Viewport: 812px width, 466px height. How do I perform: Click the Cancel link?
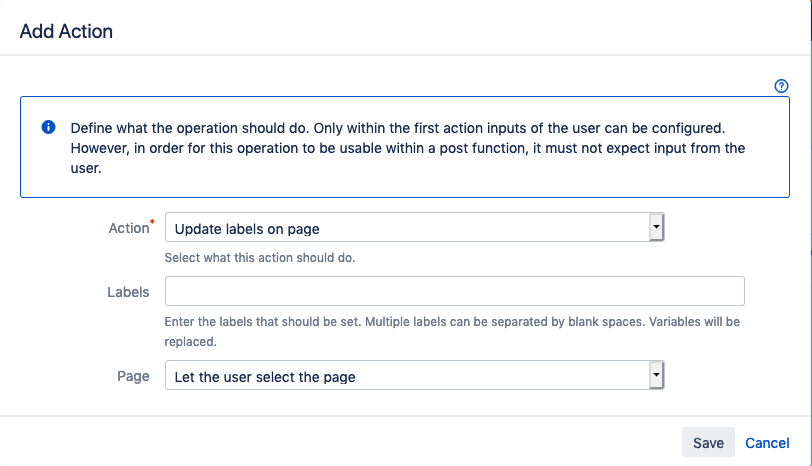coord(767,442)
